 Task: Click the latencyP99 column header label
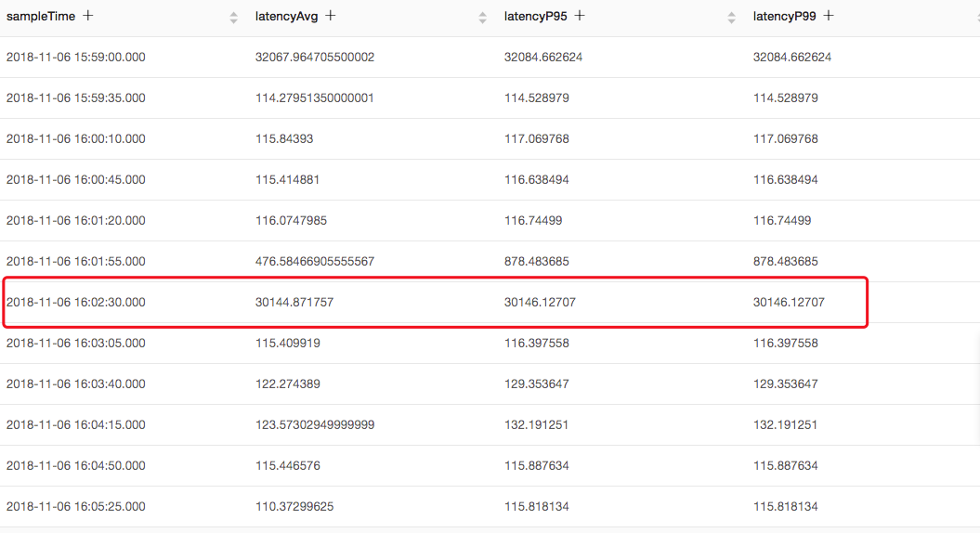click(x=784, y=16)
